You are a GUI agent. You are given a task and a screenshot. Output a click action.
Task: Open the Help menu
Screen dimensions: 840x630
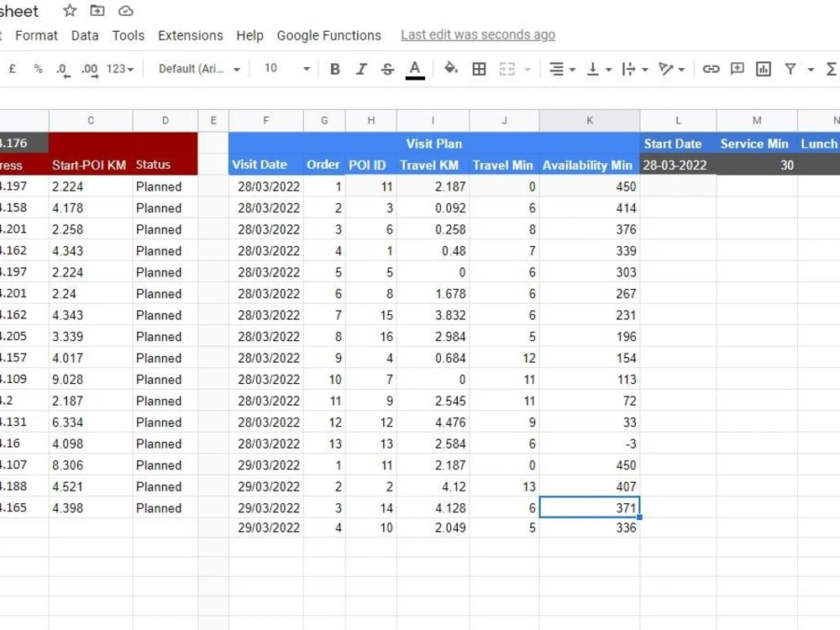249,35
